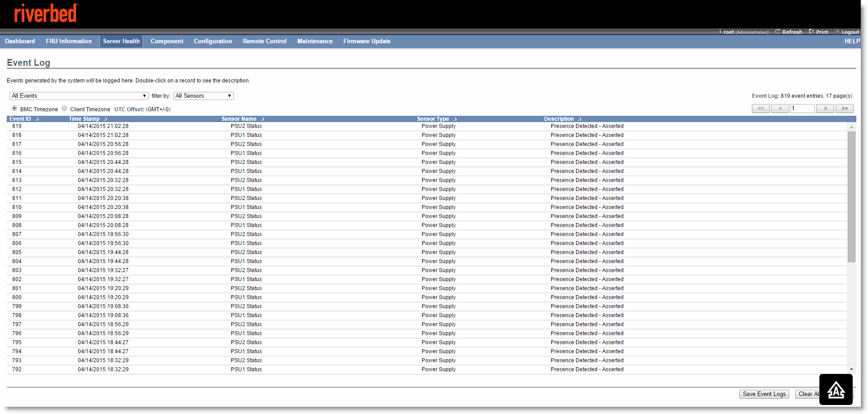
Task: Click the page number input field
Action: (803, 109)
